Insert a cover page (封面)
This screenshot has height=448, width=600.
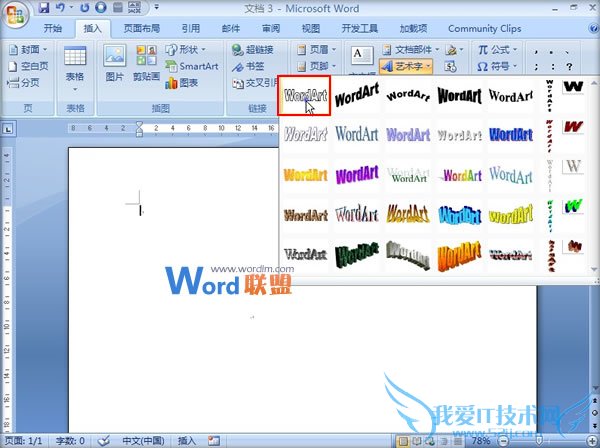tap(28, 50)
